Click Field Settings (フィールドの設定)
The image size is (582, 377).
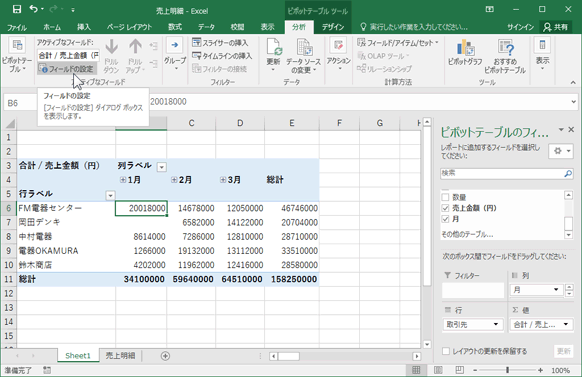point(67,69)
